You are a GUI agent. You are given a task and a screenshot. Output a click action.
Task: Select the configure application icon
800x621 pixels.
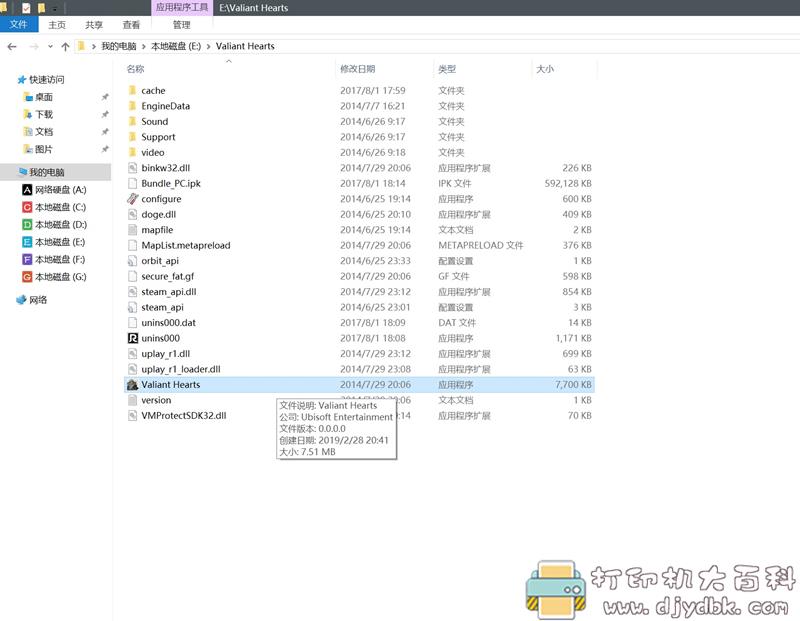click(x=133, y=198)
